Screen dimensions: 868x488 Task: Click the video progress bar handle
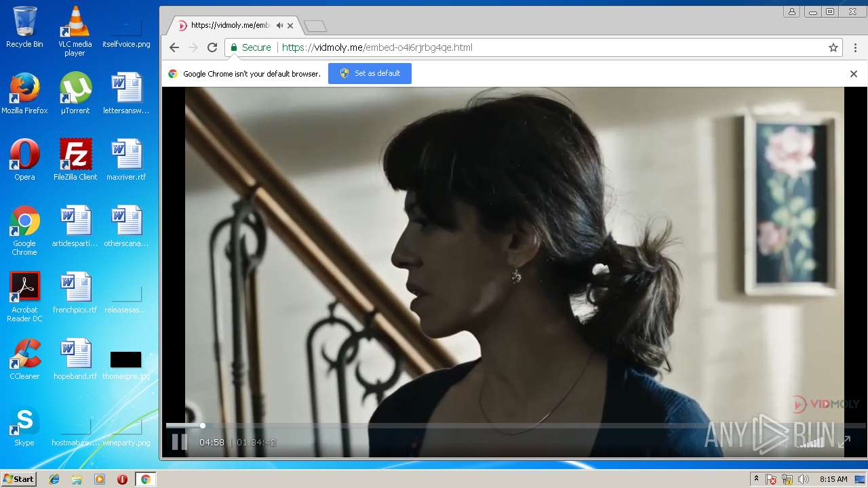pos(202,426)
